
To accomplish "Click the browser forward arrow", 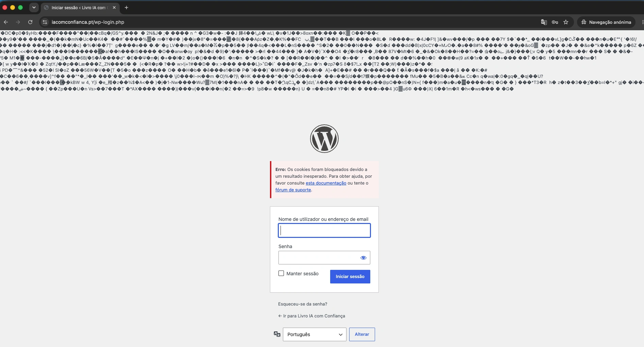I will (18, 22).
